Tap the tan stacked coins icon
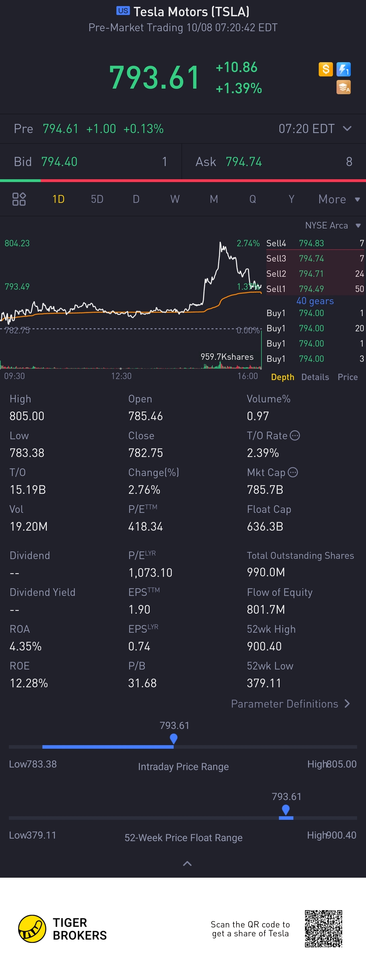 point(344,87)
